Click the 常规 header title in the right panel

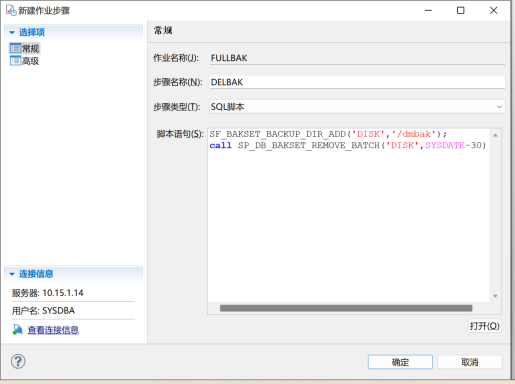[163, 31]
